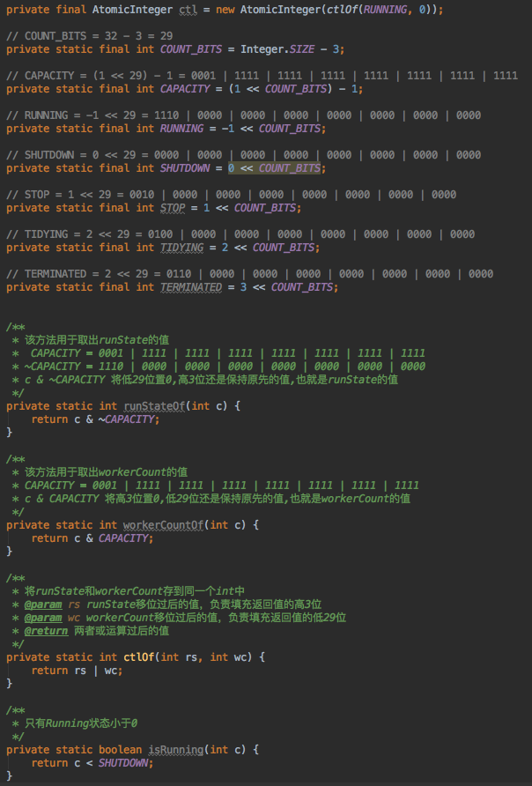Click the comment line starting '// RUNNING = -1 << 29'
Viewport: 532px width, 786px height.
click(243, 115)
